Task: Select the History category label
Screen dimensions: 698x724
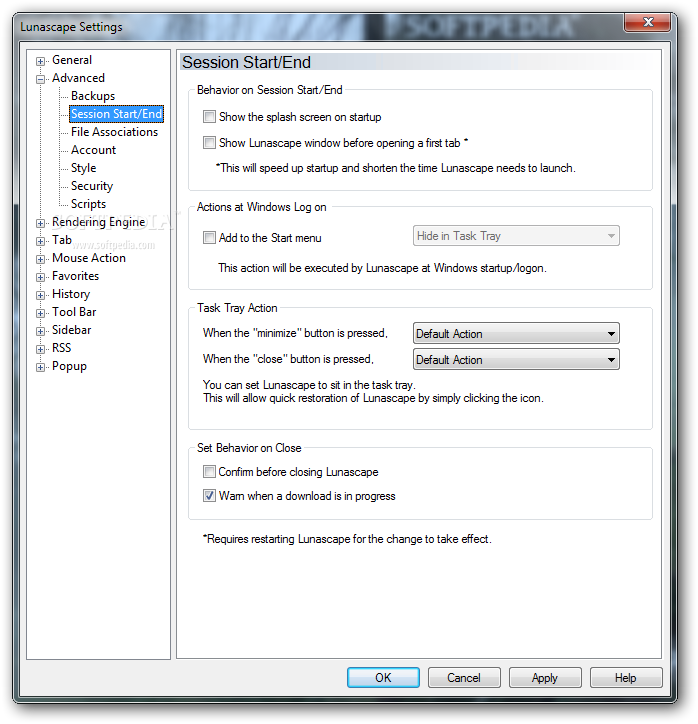Action: [x=71, y=294]
